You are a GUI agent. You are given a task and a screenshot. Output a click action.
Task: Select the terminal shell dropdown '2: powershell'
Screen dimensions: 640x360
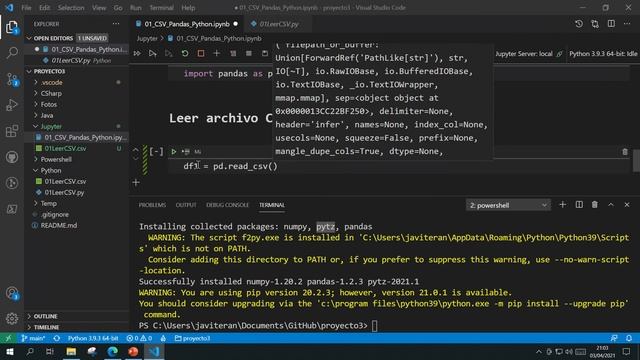coord(508,205)
